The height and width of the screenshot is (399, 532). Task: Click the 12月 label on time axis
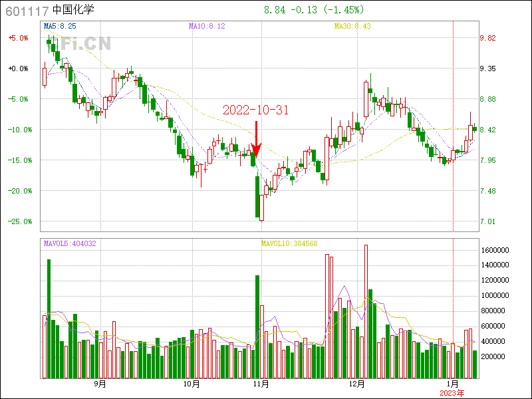pos(358,384)
